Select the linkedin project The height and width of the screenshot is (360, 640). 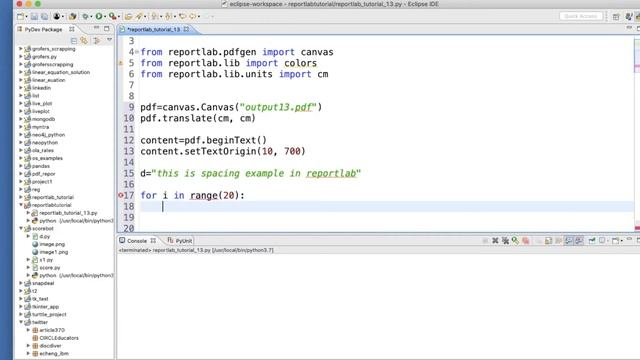(x=41, y=88)
